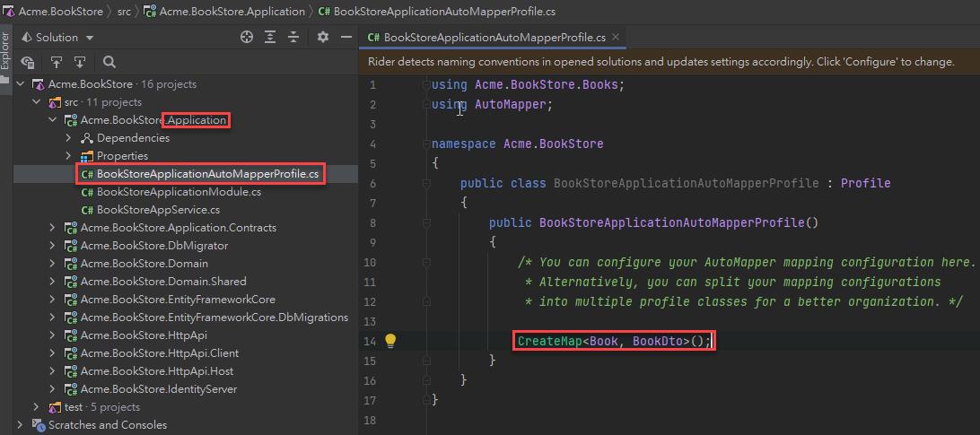Screen dimensions: 980x435
Task: Click the yellow lightbulb quick-fix icon
Action: pyautogui.click(x=390, y=341)
